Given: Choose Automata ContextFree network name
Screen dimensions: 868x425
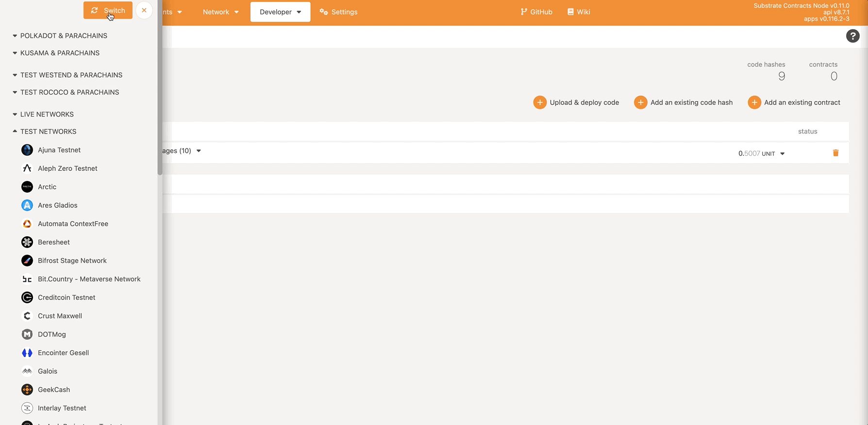Looking at the screenshot, I should 73,224.
